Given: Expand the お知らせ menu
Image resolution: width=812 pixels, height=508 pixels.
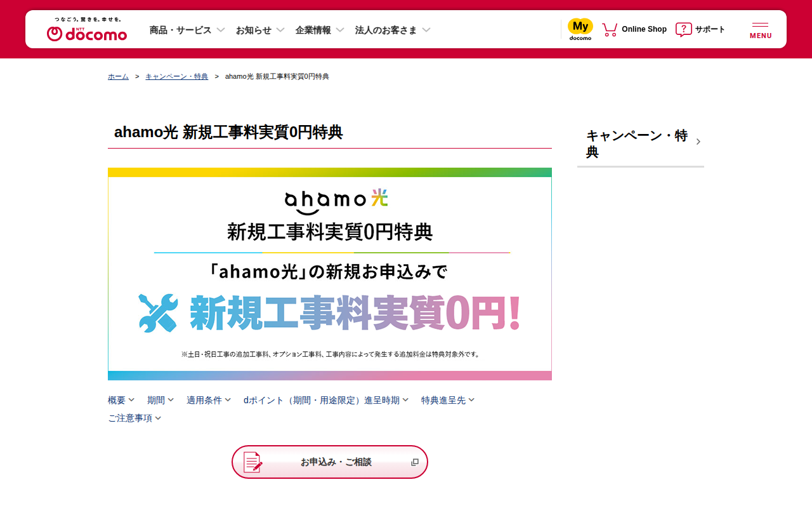Looking at the screenshot, I should click(x=260, y=30).
